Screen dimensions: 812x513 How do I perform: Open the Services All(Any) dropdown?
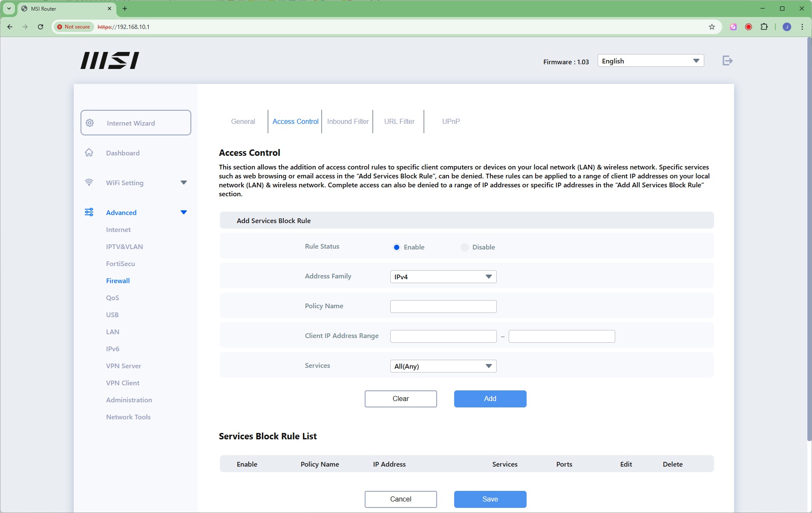[443, 366]
